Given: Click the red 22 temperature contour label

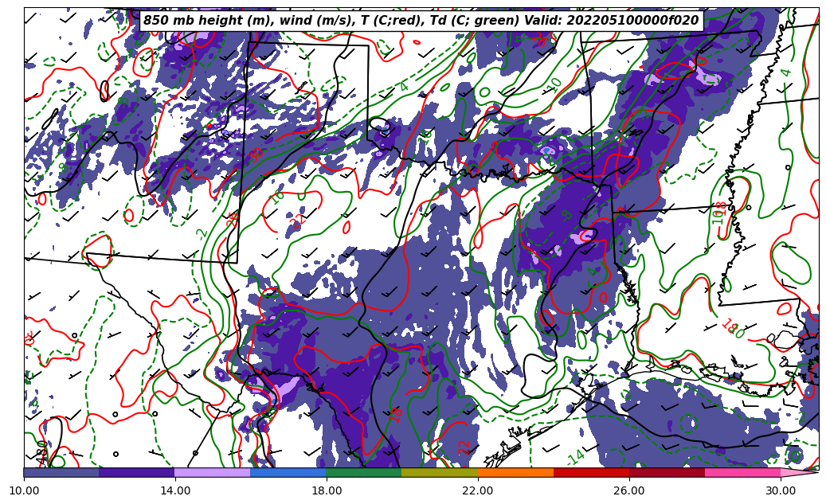Looking at the screenshot, I should click(465, 447).
